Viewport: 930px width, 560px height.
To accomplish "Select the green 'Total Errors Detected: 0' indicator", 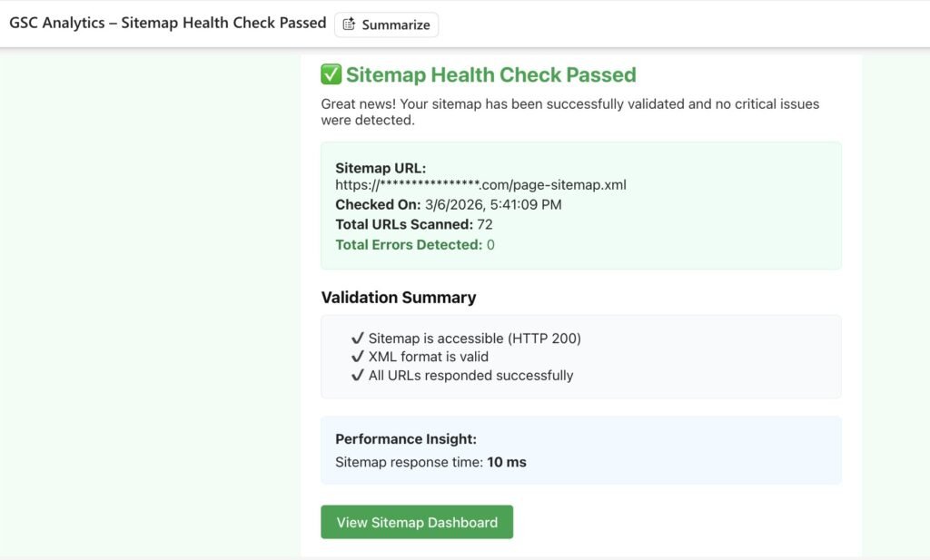I will point(413,244).
